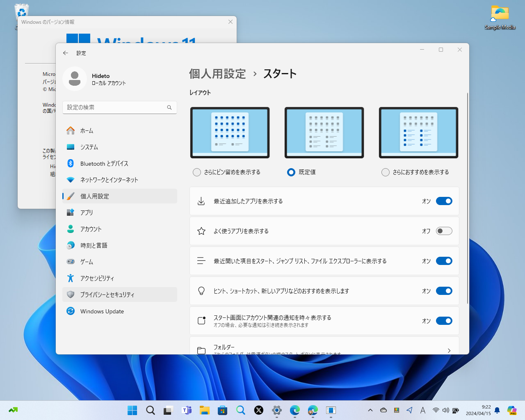Select さらにピン留めを表示する layout option
The width and height of the screenshot is (525, 420).
pos(197,172)
